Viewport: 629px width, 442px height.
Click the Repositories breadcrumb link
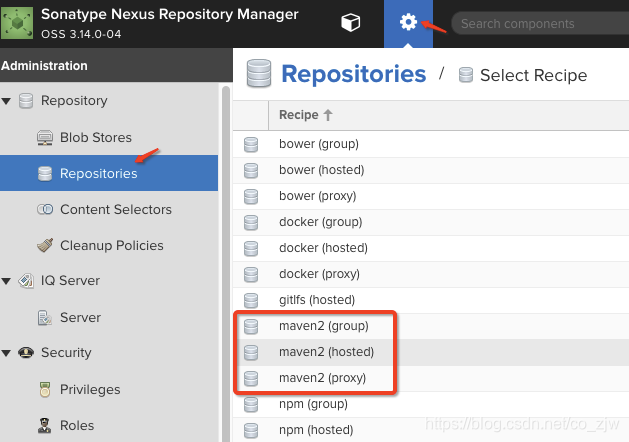point(353,74)
